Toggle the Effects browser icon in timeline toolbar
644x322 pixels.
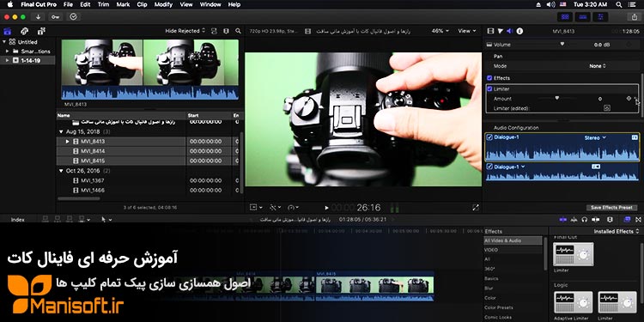click(x=627, y=220)
